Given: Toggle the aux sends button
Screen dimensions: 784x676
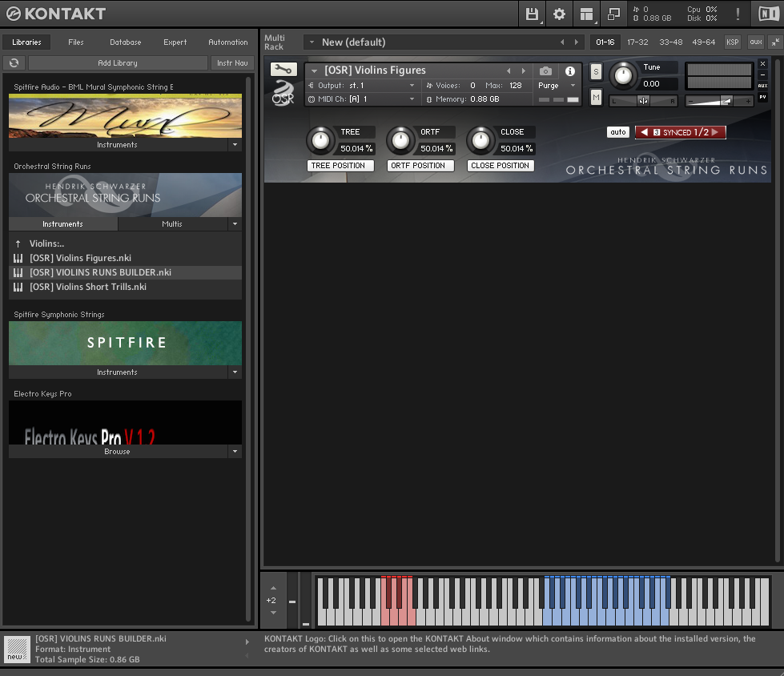Looking at the screenshot, I should (755, 42).
